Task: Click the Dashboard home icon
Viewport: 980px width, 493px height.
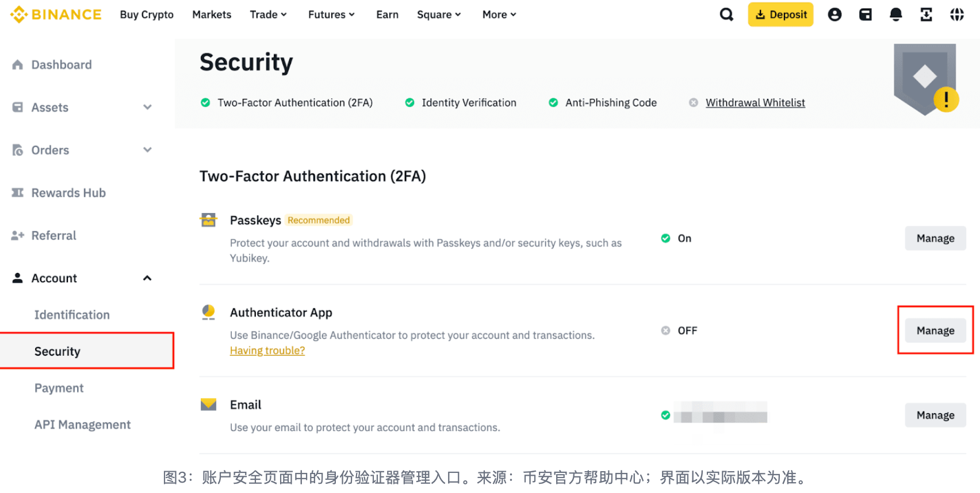Action: pos(18,65)
